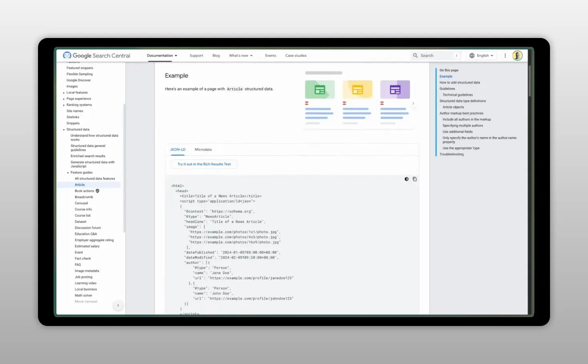Expand the Local features section
Screen dimensions: 588x364
[x=64, y=93]
